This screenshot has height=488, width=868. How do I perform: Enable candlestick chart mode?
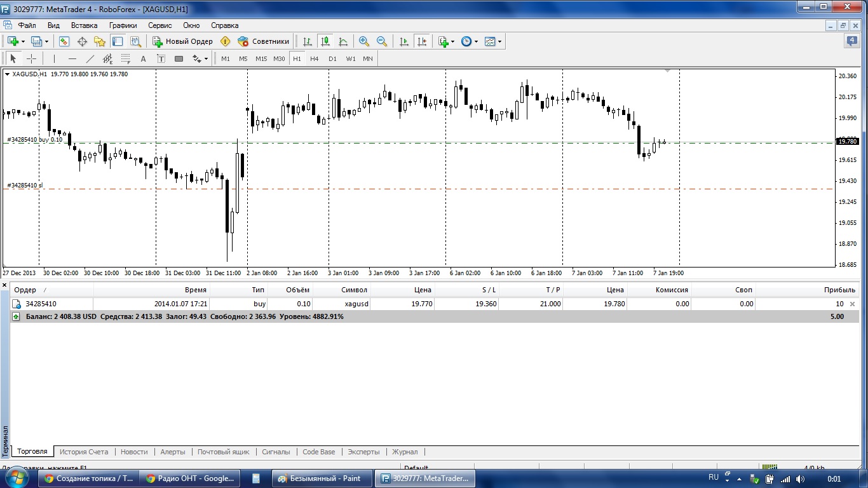click(x=325, y=41)
